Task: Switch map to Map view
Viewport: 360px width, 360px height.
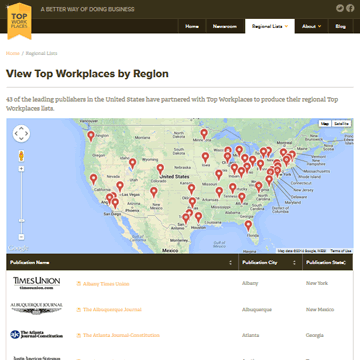Action: 325,124
